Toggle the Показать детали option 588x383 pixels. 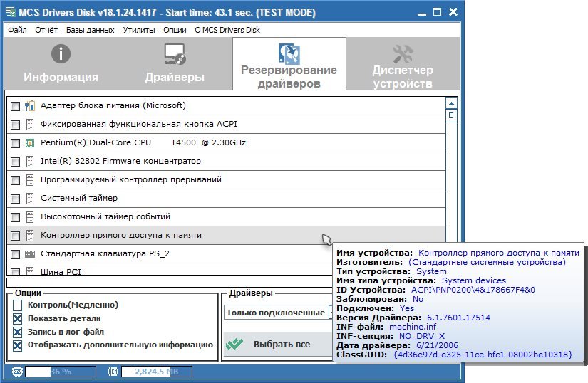pyautogui.click(x=18, y=319)
